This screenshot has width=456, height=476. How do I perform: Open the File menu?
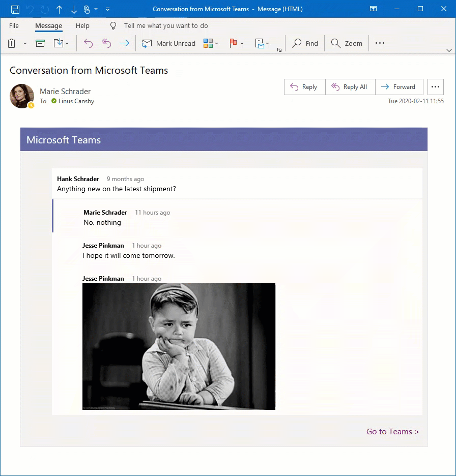point(14,26)
